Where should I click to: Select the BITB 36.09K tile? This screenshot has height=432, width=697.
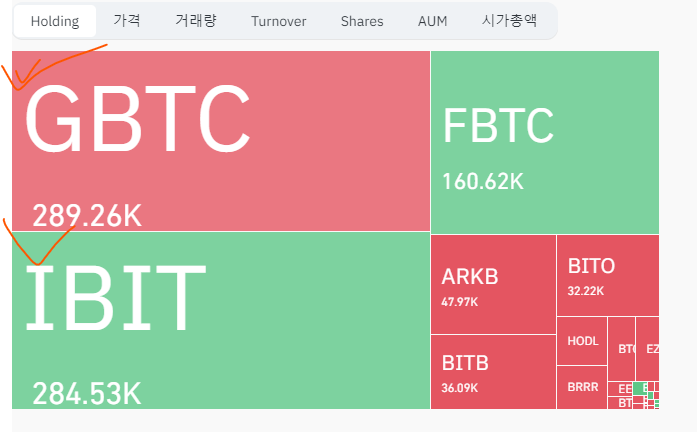[x=493, y=371]
